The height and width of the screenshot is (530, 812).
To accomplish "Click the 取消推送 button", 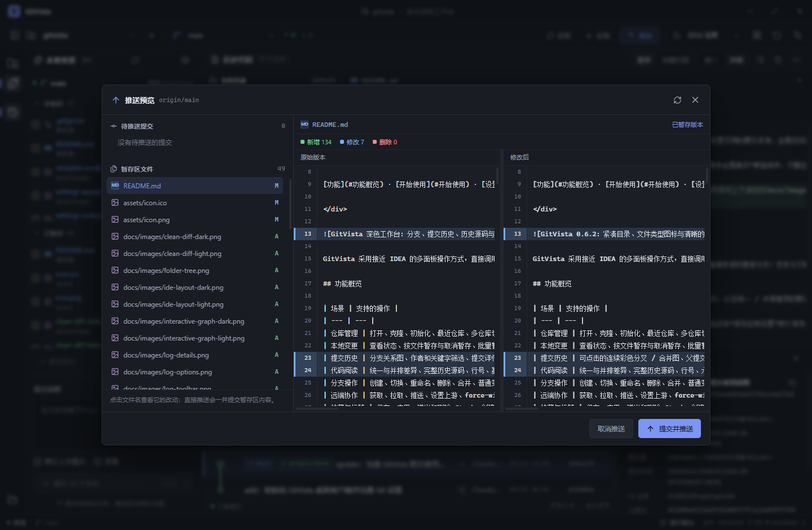I will [611, 429].
